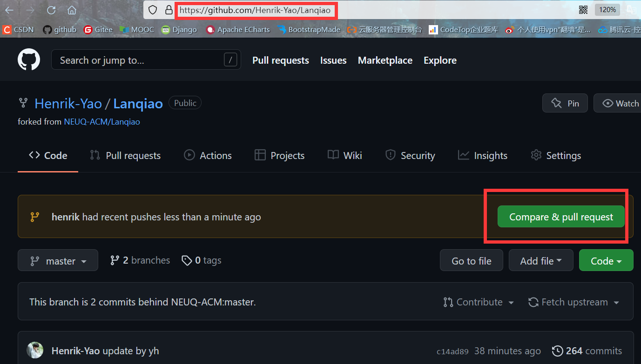Select the Actions tab

coord(208,155)
